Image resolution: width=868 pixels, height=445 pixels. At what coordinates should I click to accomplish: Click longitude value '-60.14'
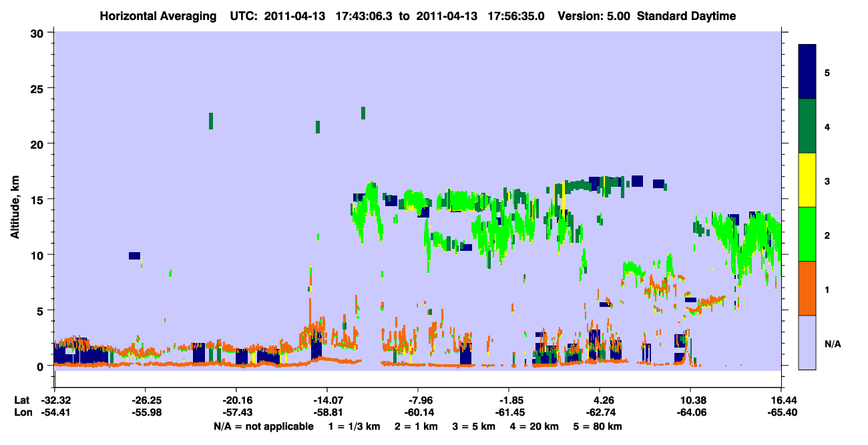tap(419, 412)
